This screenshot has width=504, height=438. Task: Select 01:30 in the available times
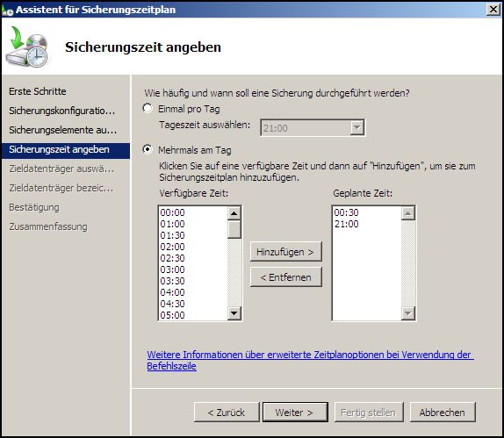coord(173,235)
